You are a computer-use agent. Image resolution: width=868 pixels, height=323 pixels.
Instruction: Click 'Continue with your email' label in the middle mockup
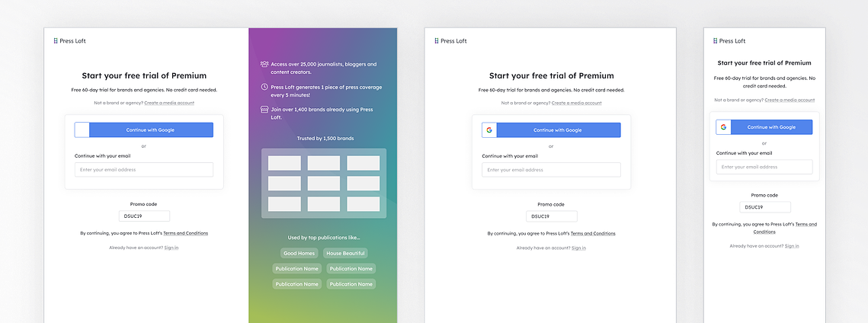point(510,156)
